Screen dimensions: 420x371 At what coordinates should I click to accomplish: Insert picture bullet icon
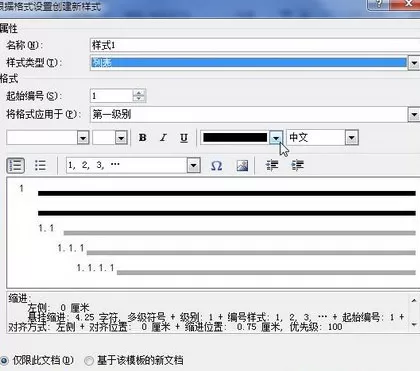tap(242, 165)
